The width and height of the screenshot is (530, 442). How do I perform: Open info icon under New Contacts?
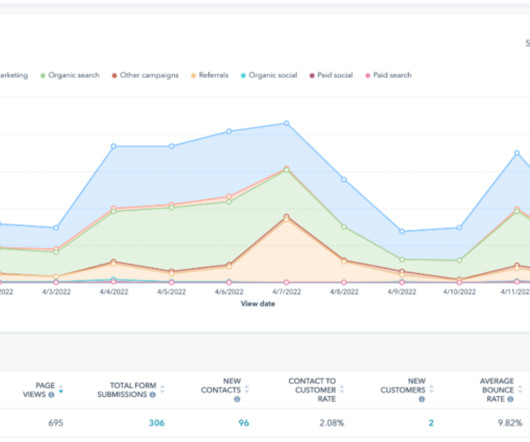237,399
